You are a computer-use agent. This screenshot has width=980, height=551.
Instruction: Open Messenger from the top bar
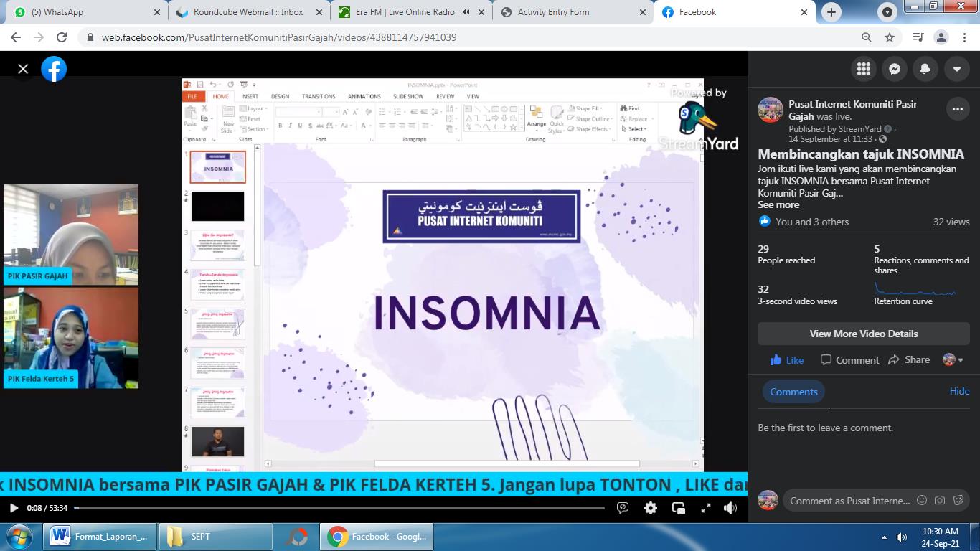(x=895, y=69)
